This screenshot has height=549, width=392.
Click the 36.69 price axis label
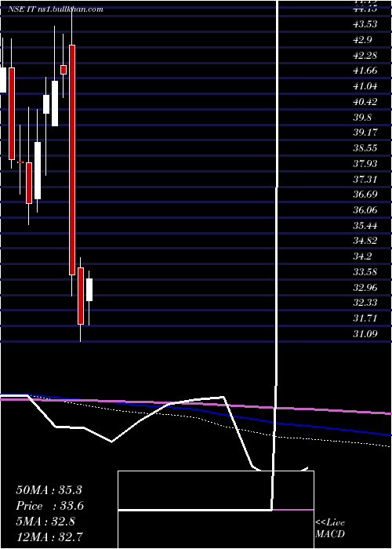tap(365, 194)
